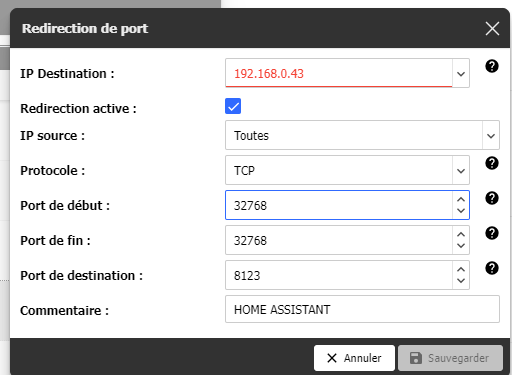
Task: Click help icon for Port de début
Action: point(492,198)
